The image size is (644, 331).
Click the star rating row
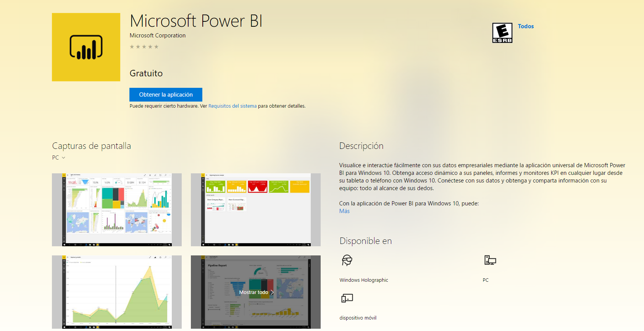pyautogui.click(x=144, y=47)
